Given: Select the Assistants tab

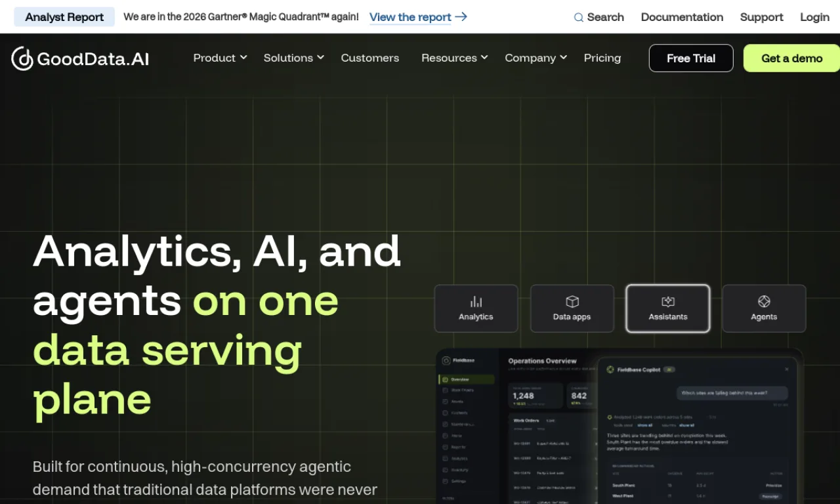Looking at the screenshot, I should [668, 308].
